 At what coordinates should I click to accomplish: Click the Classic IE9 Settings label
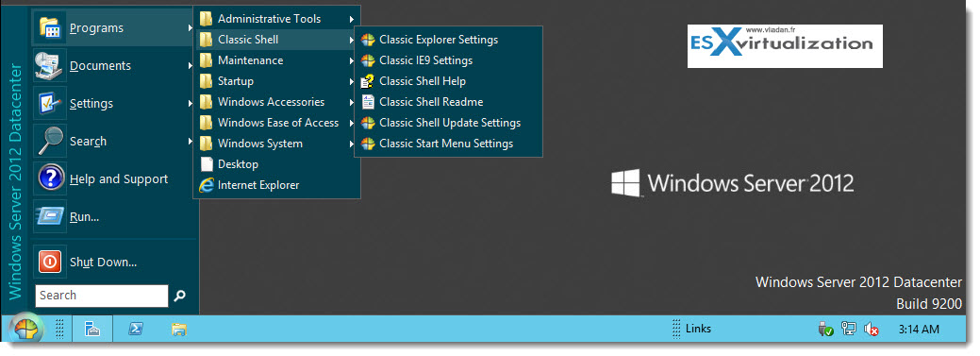(425, 60)
